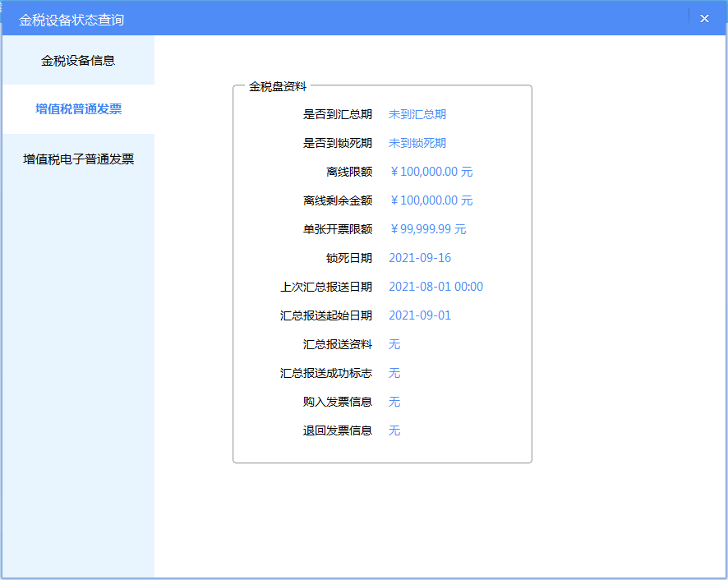Click the 汇总报送资料 value 无
The image size is (728, 580).
pos(394,344)
